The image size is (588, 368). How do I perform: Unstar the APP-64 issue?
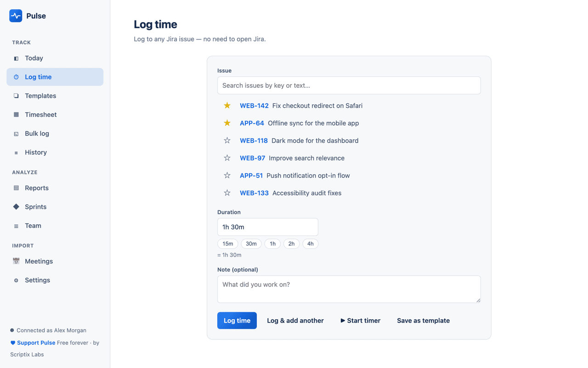click(227, 123)
